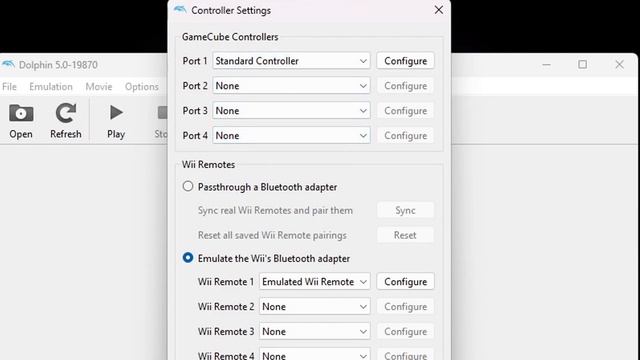Click the Port 1 label
Viewport: 640px width, 360px height.
click(x=195, y=61)
